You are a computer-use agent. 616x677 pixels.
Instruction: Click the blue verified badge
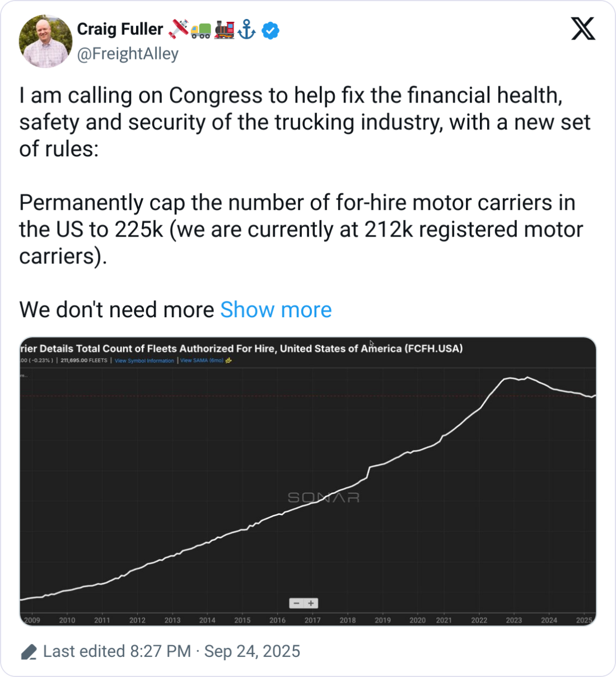pyautogui.click(x=270, y=30)
